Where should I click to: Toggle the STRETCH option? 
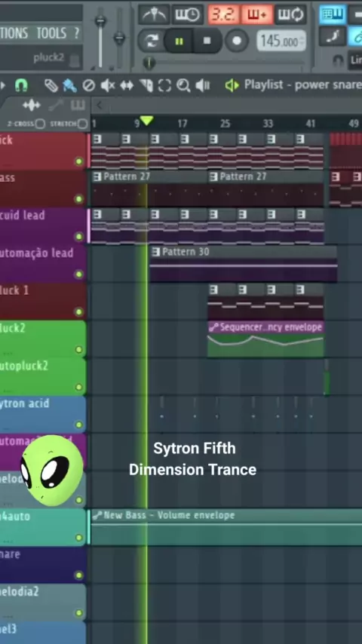[x=83, y=124]
